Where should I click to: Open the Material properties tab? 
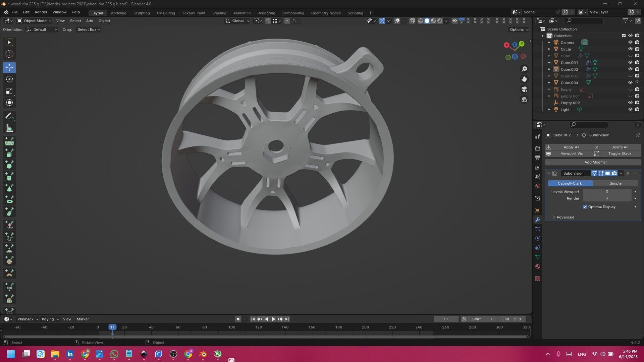538,266
